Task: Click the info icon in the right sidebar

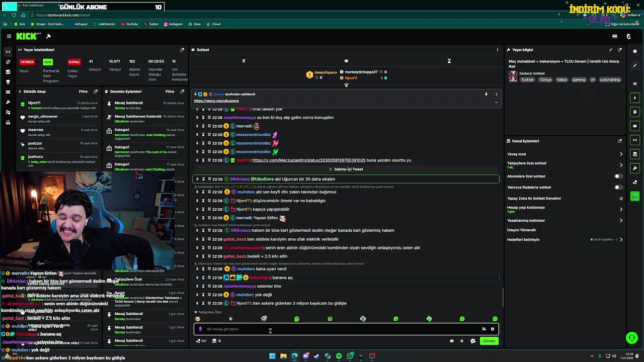Action: coord(635,51)
